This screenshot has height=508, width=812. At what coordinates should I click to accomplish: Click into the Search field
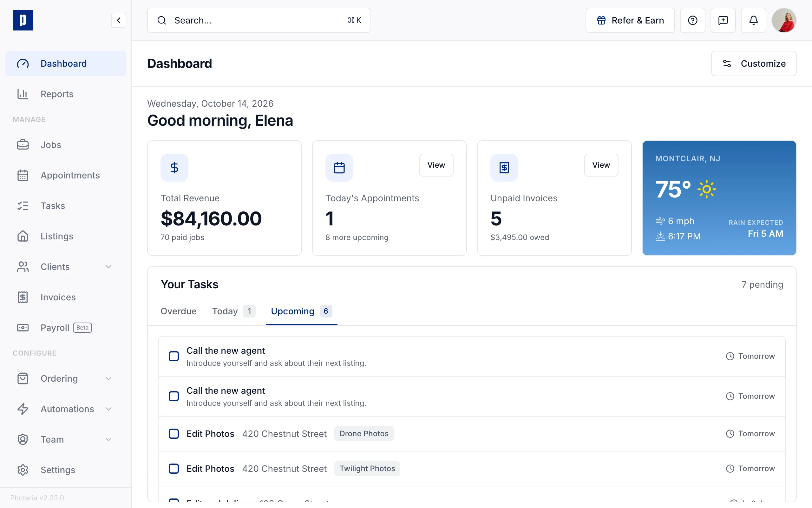259,21
